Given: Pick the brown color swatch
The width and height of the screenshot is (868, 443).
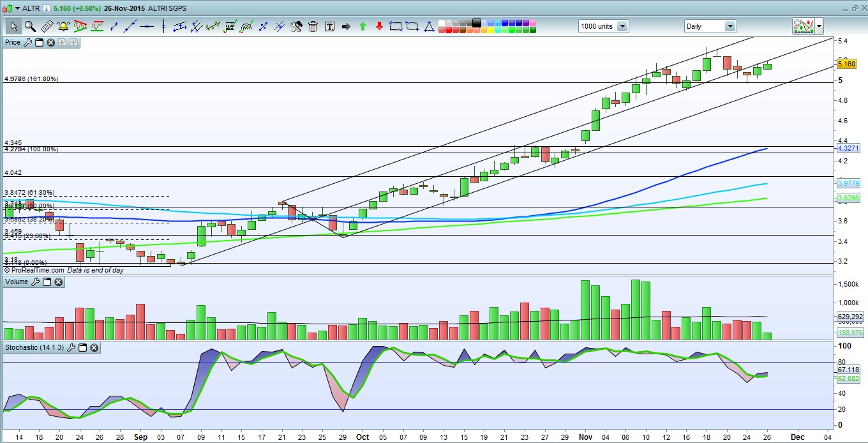Looking at the screenshot, I should (463, 30).
